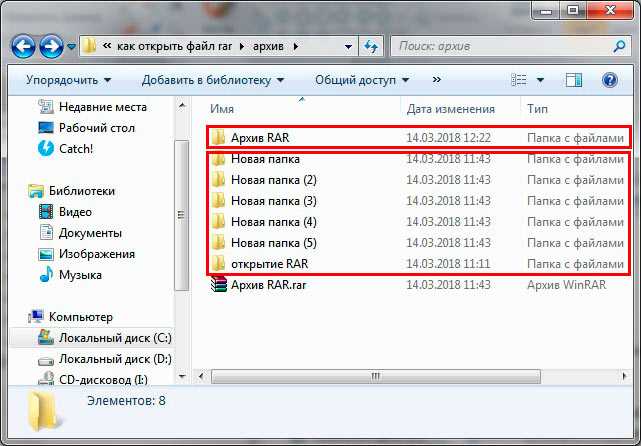Open the "Общий доступ" menu
Viewport: 641px width, 446px height.
tap(362, 80)
